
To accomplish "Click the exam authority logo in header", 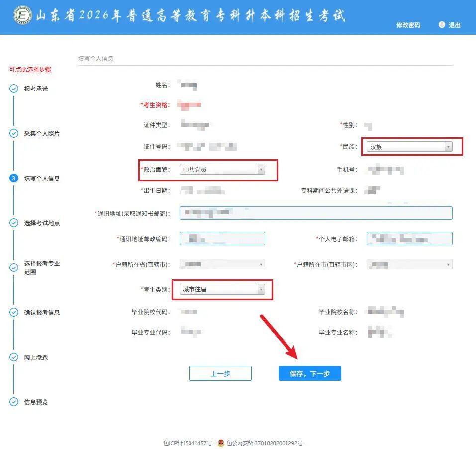I will (22, 16).
